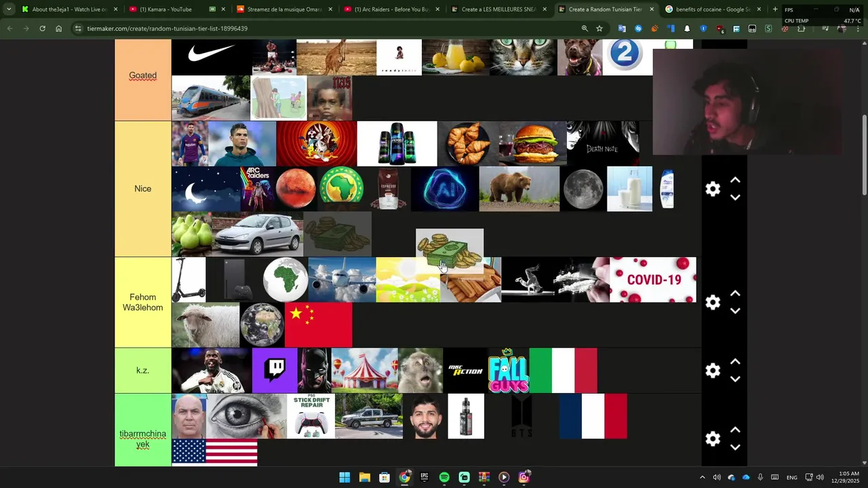Open Epic Games Launcher from taskbar
Screen dimensions: 868x488
(x=425, y=477)
